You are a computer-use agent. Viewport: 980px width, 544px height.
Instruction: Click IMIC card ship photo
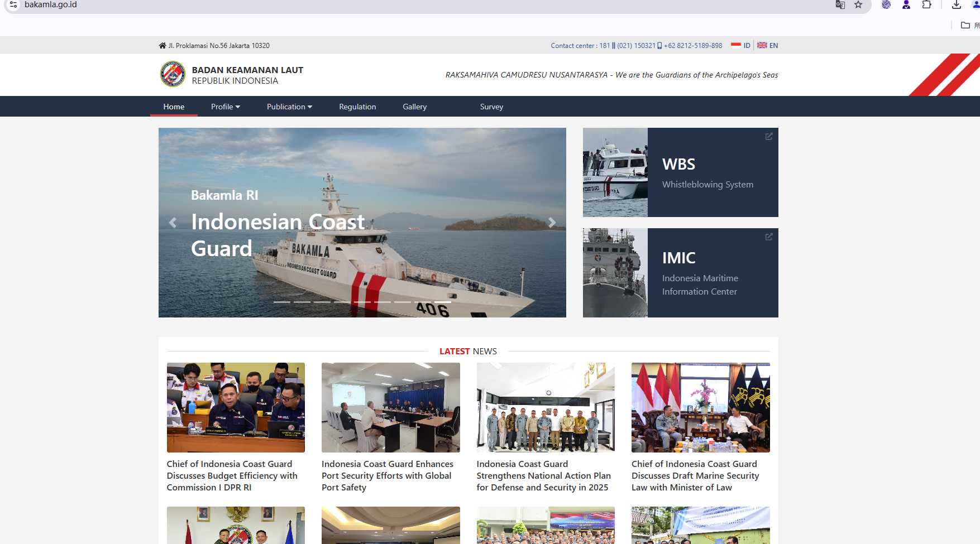pos(615,273)
